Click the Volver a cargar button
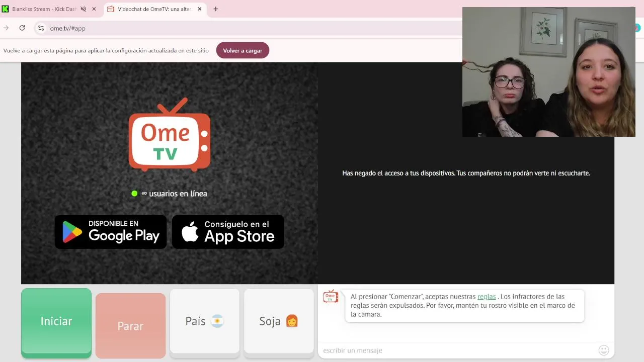The height and width of the screenshot is (362, 644). pos(243,50)
